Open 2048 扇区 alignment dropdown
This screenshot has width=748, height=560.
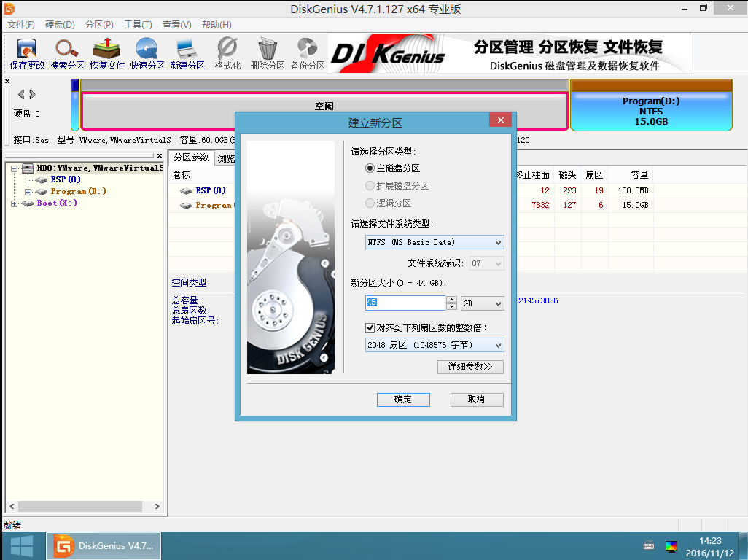(x=435, y=345)
